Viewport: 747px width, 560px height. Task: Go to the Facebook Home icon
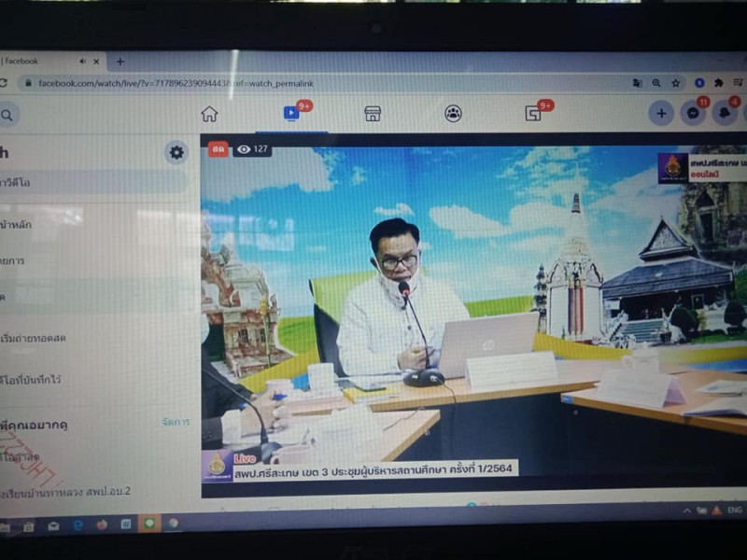pos(209,114)
